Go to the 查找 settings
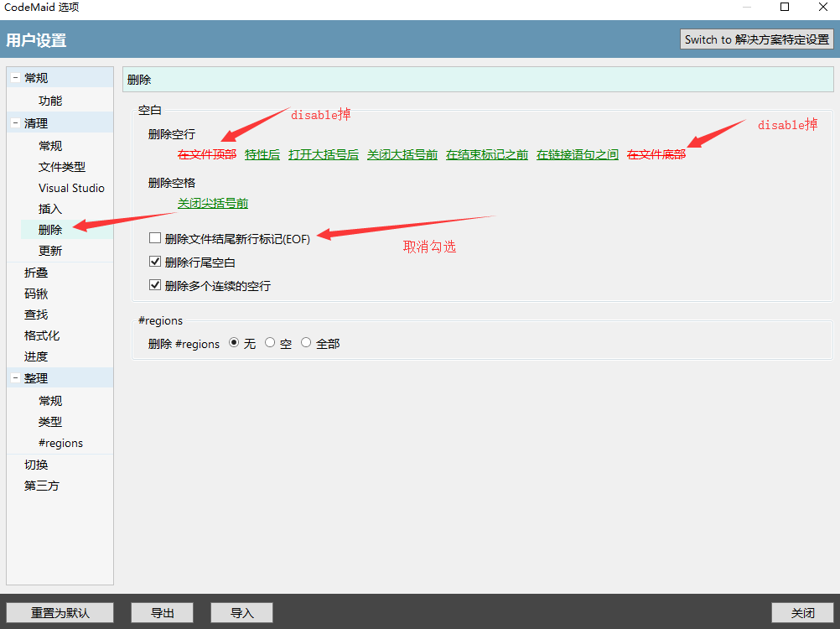This screenshot has height=629, width=840. pos(36,314)
